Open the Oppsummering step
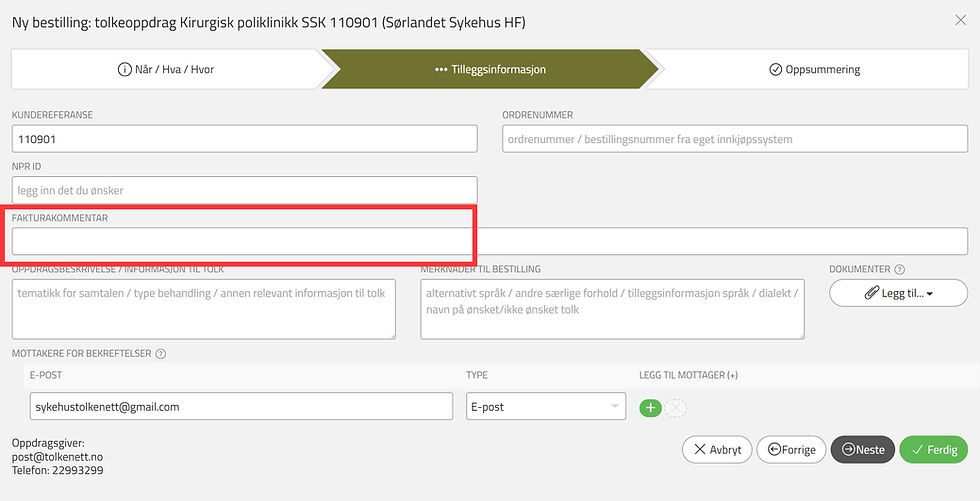Screen dimensions: 980x501 pyautogui.click(x=814, y=69)
